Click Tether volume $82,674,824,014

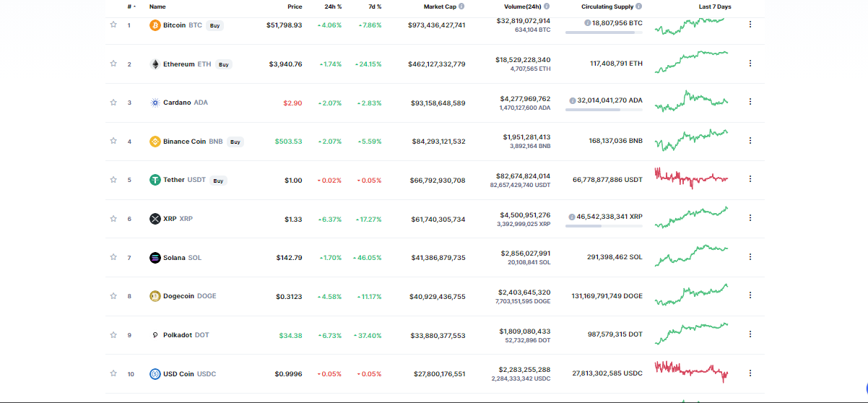point(525,175)
